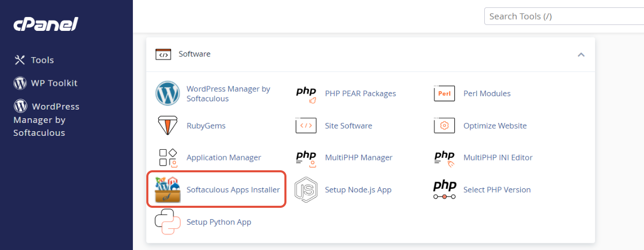The width and height of the screenshot is (644, 250).
Task: Open Tools in the sidebar
Action: (42, 60)
